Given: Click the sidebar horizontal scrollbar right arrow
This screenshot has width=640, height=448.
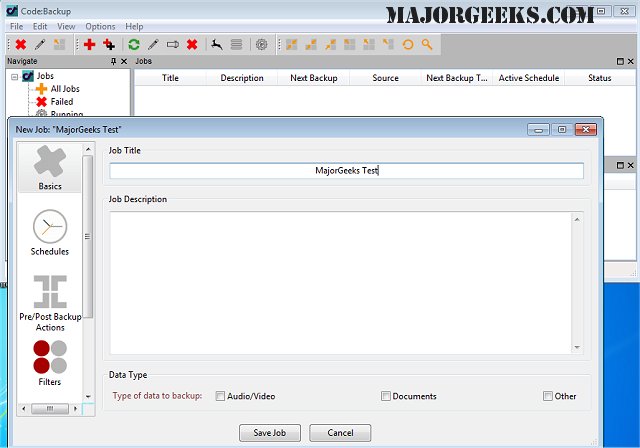Looking at the screenshot, I should click(x=76, y=409).
